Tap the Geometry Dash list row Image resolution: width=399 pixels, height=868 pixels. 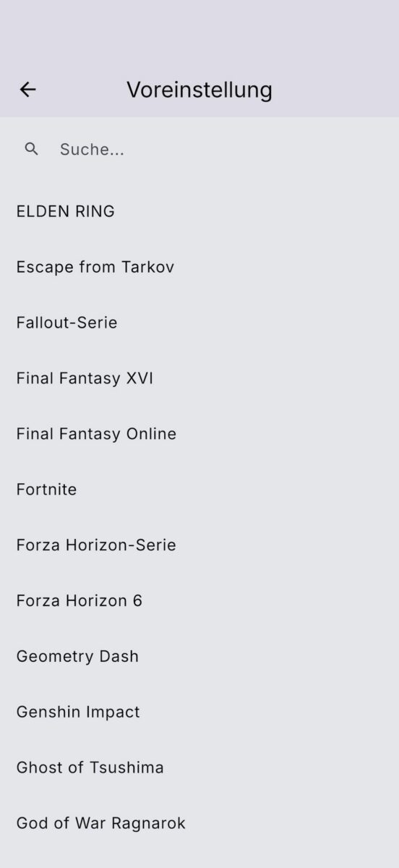[x=199, y=657]
